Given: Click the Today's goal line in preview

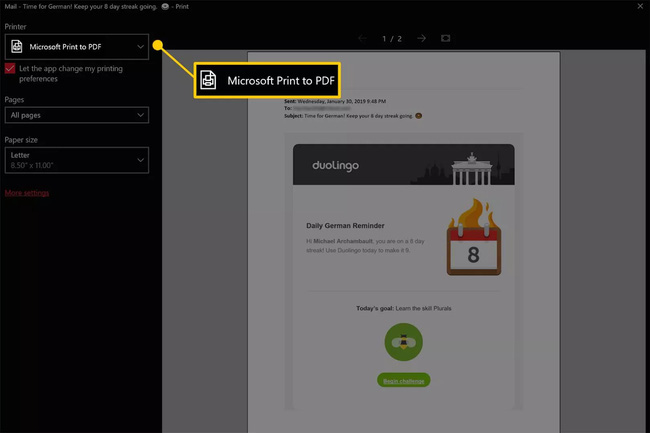Looking at the screenshot, I should coord(403,308).
